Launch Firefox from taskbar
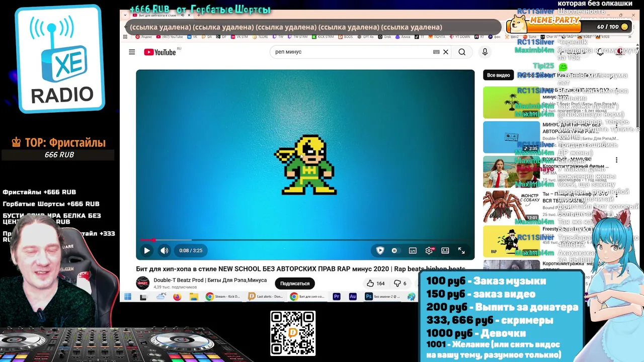Image resolution: width=644 pixels, height=362 pixels. [177, 297]
